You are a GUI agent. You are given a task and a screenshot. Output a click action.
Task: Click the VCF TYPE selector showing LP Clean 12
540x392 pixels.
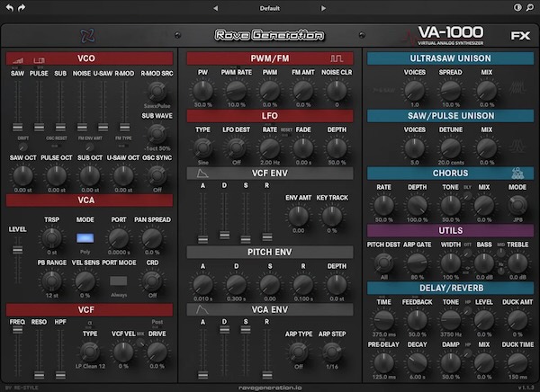point(90,352)
